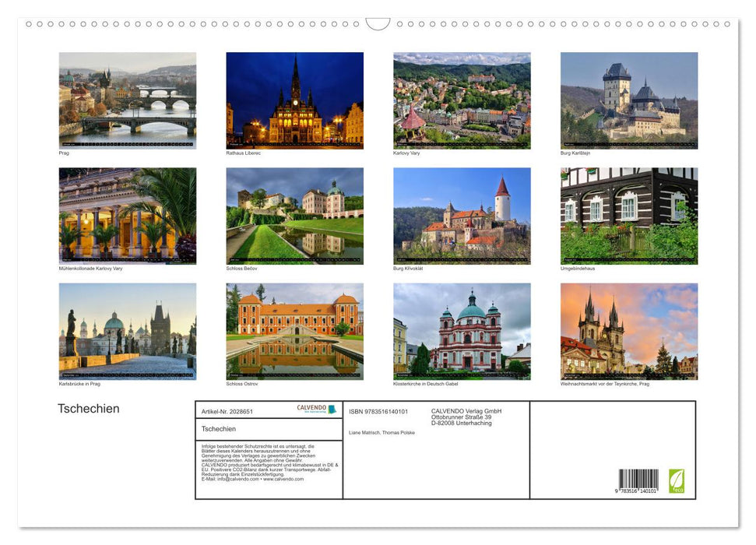The image size is (756, 545).
Task: Select the Artikel-Nr. 2028651 text
Action: [226, 411]
